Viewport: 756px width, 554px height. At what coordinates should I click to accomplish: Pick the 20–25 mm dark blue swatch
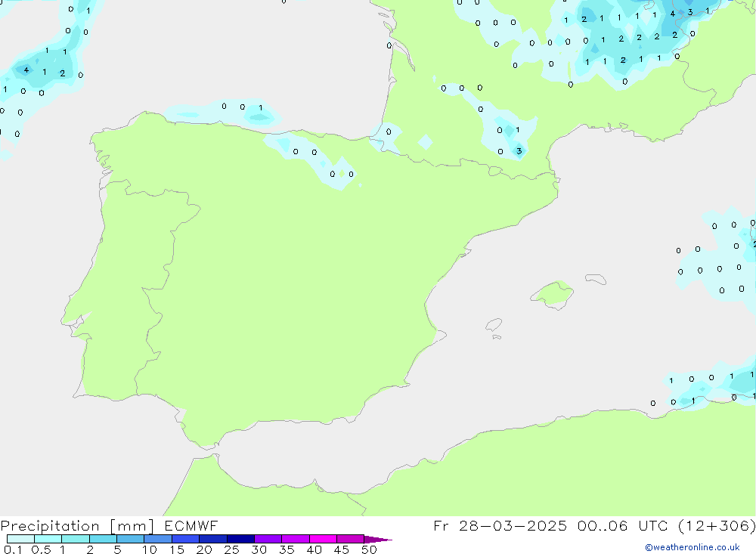(213, 539)
